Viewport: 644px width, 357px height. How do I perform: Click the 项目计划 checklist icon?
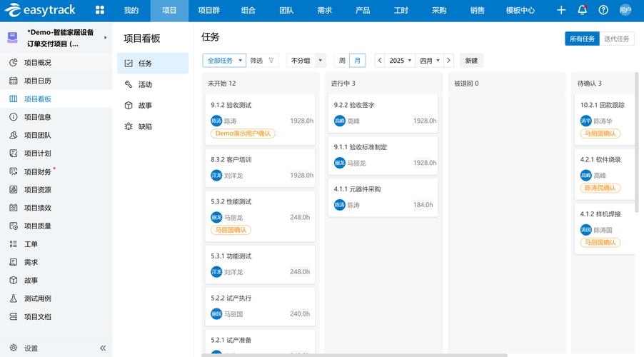[14, 154]
